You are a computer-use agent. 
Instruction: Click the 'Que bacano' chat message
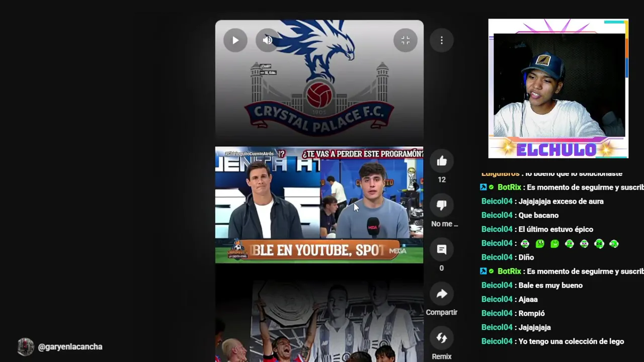pyautogui.click(x=520, y=215)
